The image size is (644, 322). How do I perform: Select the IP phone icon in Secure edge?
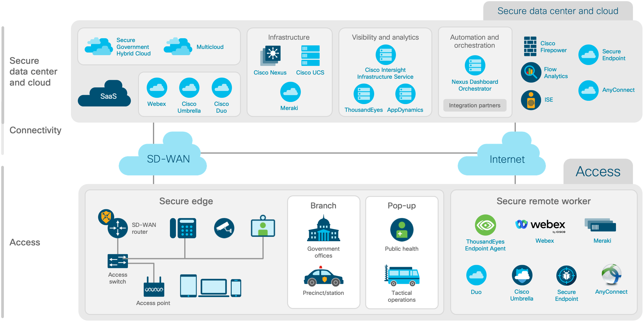coord(183,228)
